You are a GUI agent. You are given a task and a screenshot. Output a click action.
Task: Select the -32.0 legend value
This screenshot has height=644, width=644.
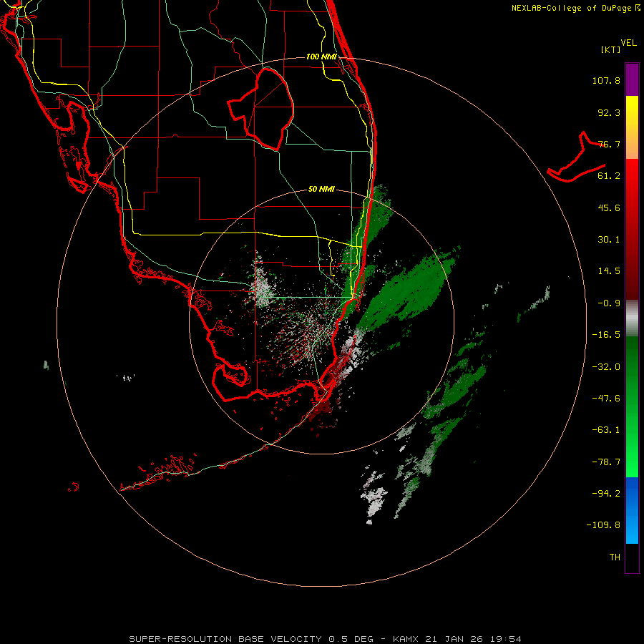point(606,367)
